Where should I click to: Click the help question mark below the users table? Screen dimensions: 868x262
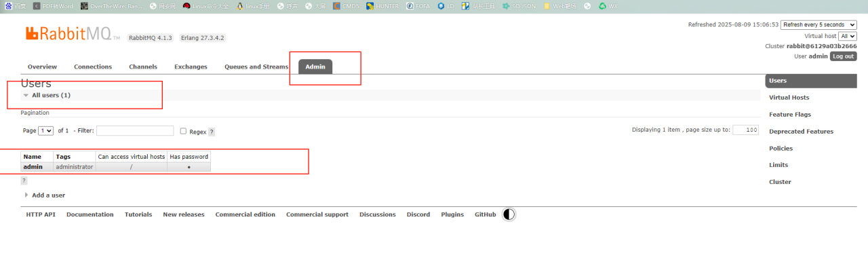pyautogui.click(x=24, y=181)
